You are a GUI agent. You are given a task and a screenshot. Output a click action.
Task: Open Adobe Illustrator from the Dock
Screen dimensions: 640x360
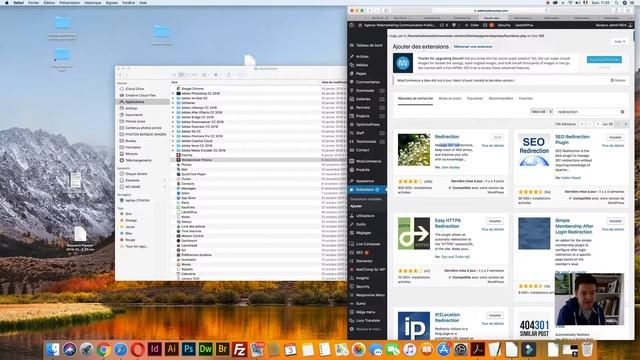click(x=172, y=349)
